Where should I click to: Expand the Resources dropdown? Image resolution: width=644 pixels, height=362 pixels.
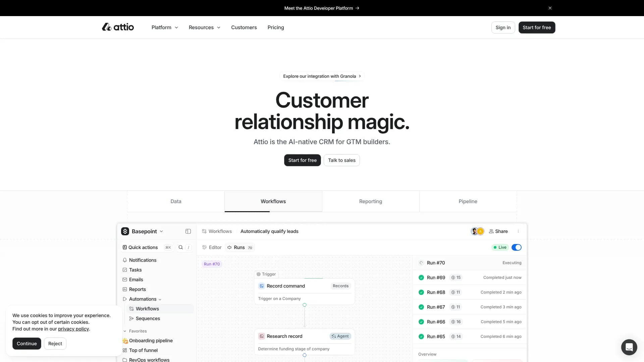pos(204,27)
